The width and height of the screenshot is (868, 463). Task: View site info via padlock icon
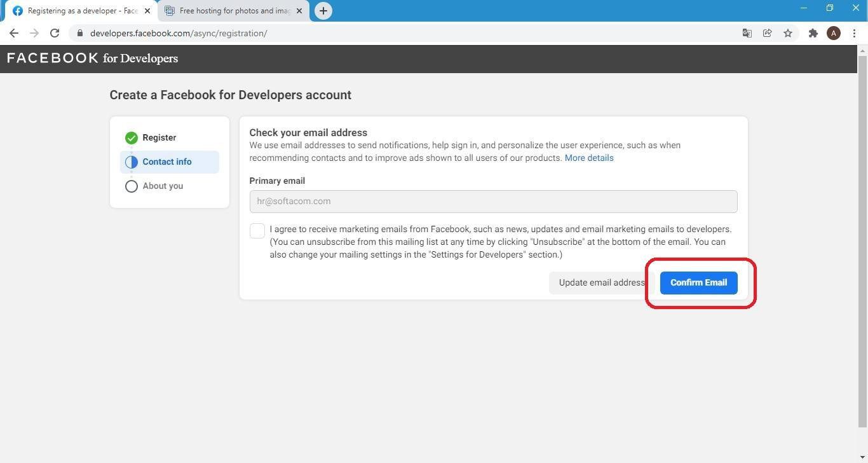(79, 33)
